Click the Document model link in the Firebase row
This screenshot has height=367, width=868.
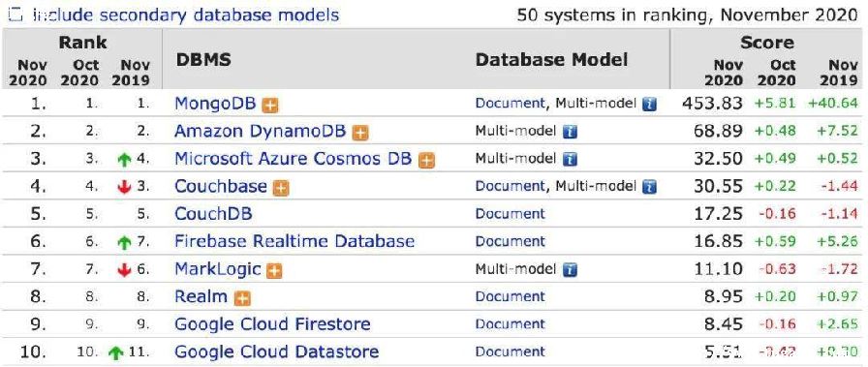510,241
